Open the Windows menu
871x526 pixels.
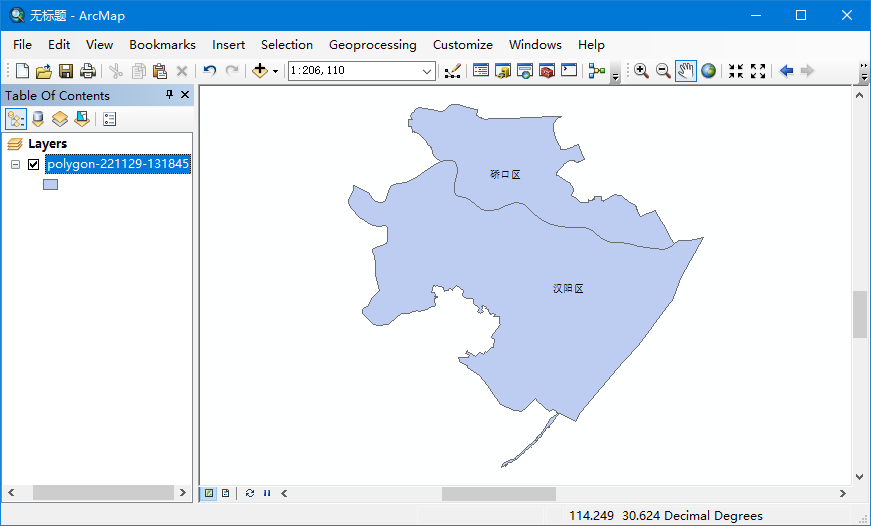pos(535,44)
